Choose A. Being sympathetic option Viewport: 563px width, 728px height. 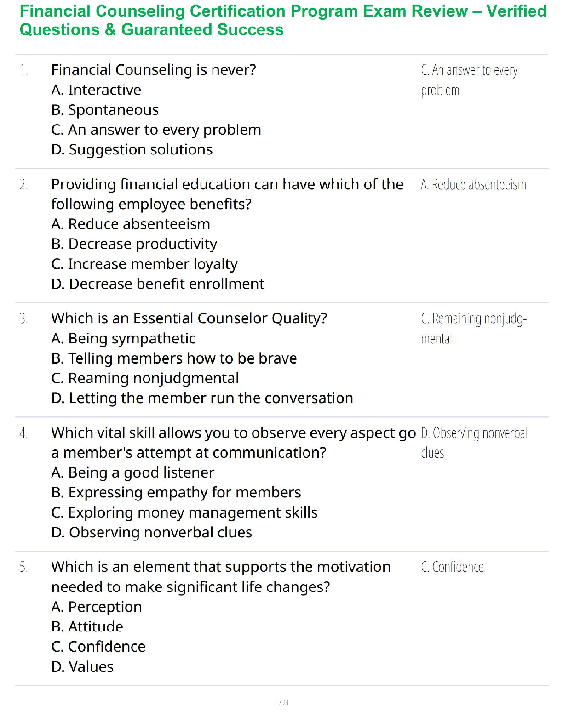[123, 339]
